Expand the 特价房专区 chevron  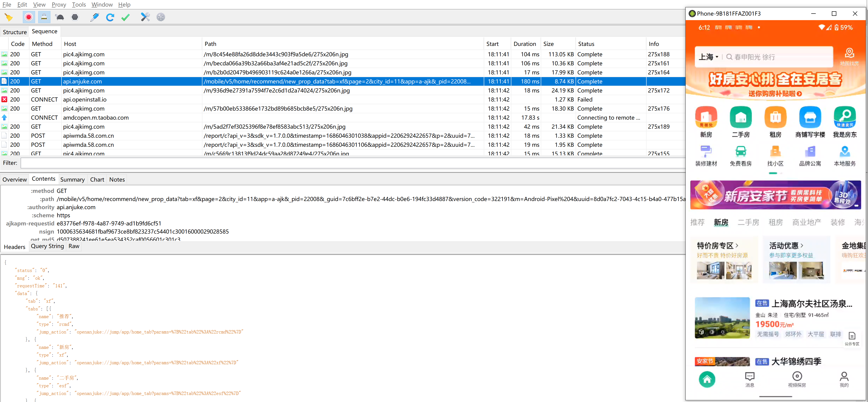coord(737,246)
